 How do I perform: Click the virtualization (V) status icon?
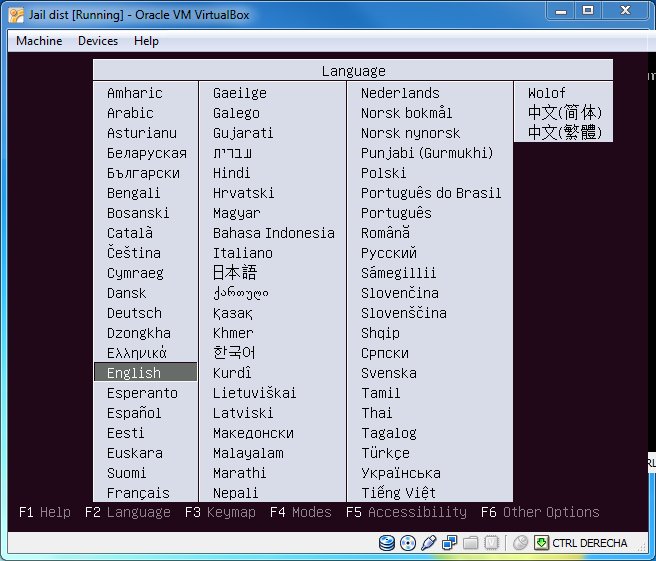[491, 543]
